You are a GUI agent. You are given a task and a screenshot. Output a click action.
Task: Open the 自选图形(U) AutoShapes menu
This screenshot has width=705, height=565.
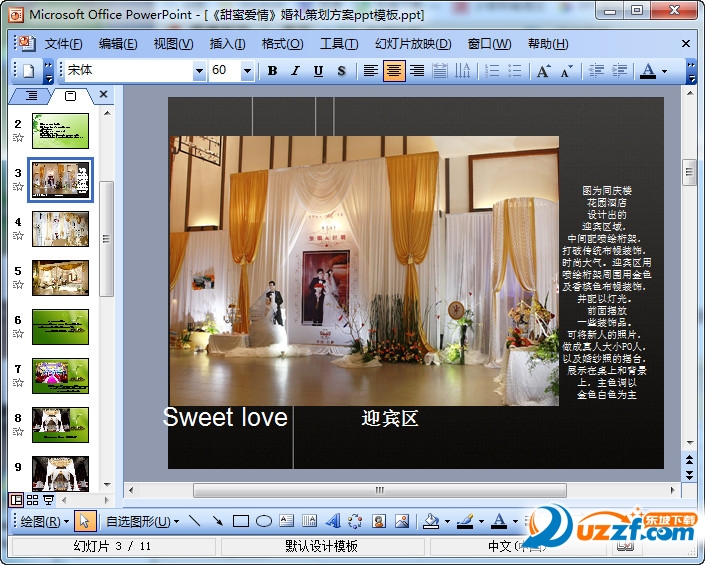(142, 521)
